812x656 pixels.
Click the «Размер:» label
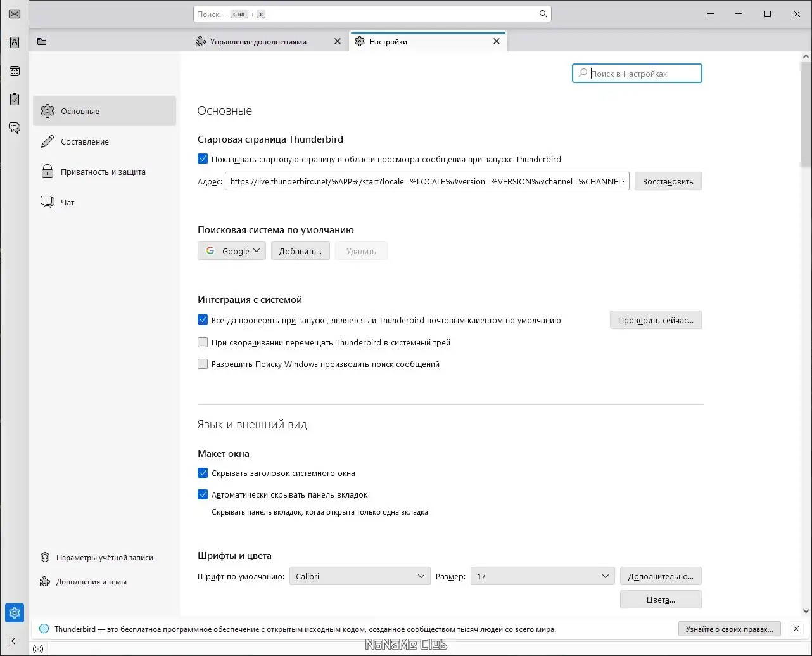point(451,576)
